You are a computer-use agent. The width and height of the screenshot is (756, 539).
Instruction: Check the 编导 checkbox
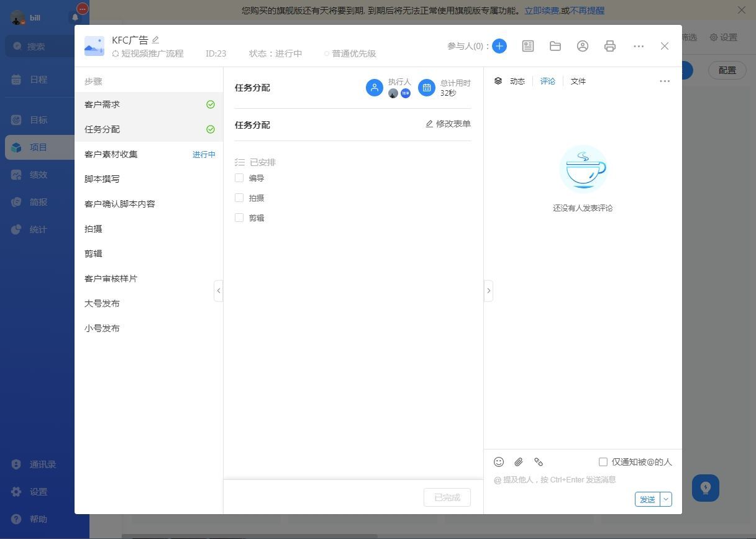click(239, 178)
